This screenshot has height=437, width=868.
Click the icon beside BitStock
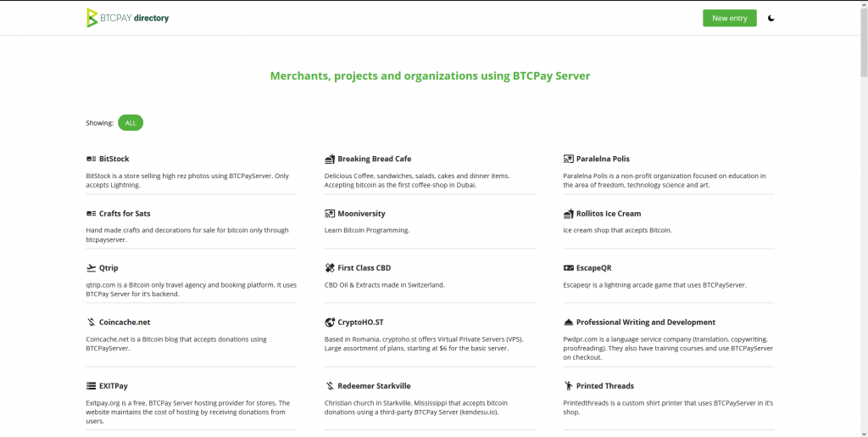click(x=92, y=159)
